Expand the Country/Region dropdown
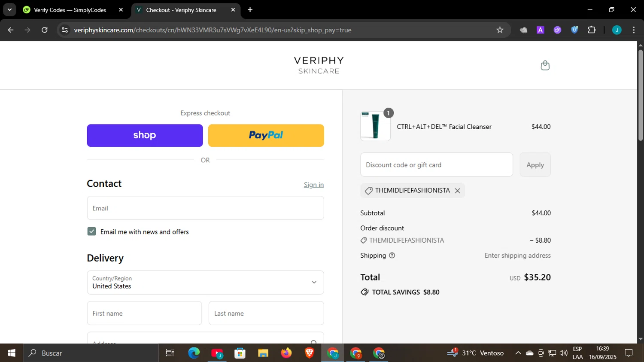Image resolution: width=644 pixels, height=362 pixels. tap(205, 283)
